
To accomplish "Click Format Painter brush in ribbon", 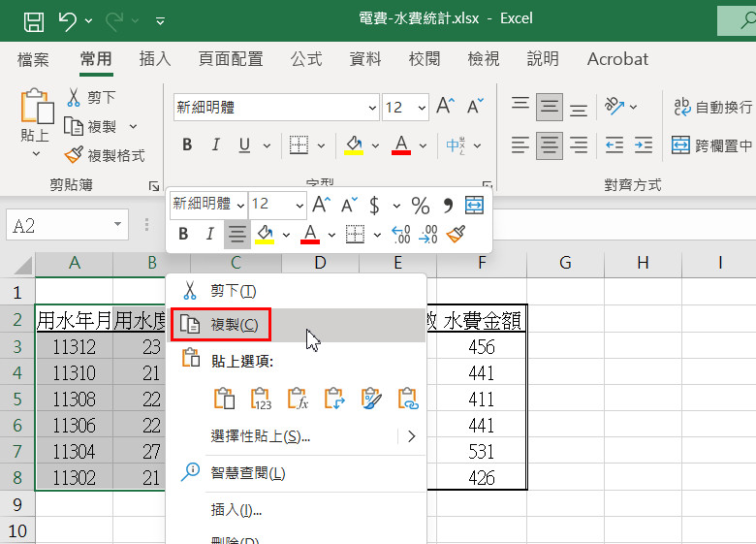I will (105, 155).
